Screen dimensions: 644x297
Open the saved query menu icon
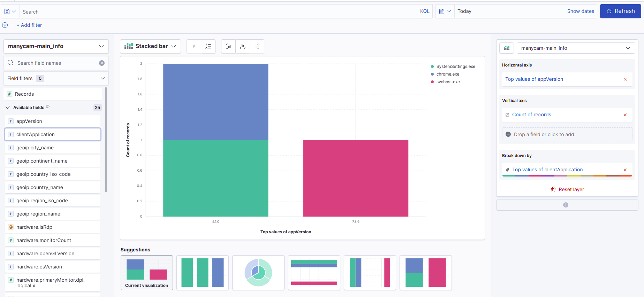pos(10,11)
